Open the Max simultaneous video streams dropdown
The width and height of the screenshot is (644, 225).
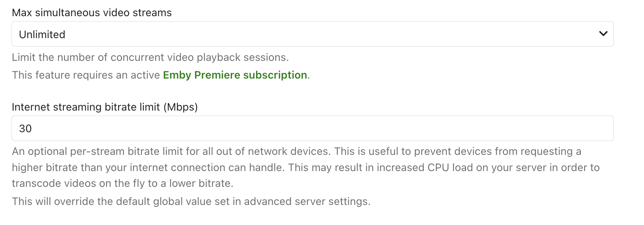312,34
